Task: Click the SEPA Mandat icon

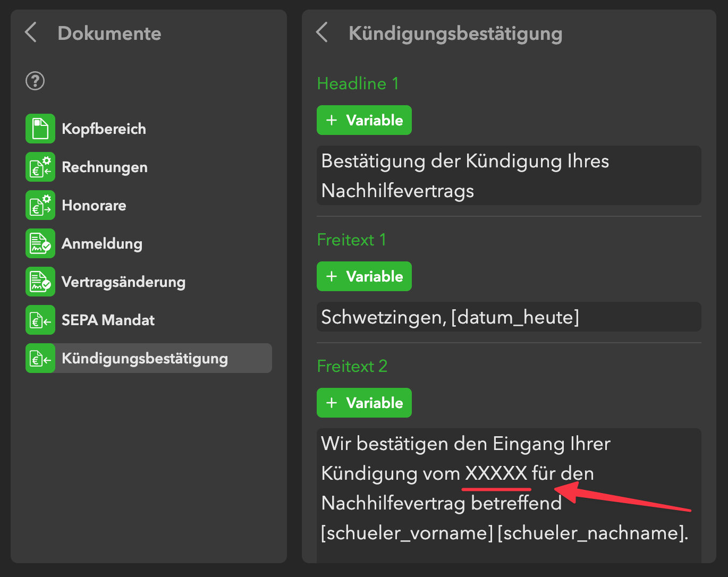Action: [x=40, y=320]
